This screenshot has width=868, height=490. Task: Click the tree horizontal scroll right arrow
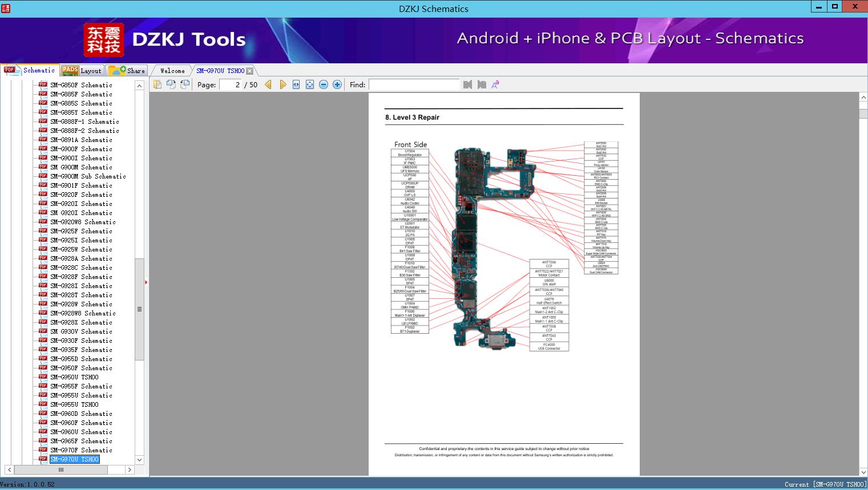[130, 469]
